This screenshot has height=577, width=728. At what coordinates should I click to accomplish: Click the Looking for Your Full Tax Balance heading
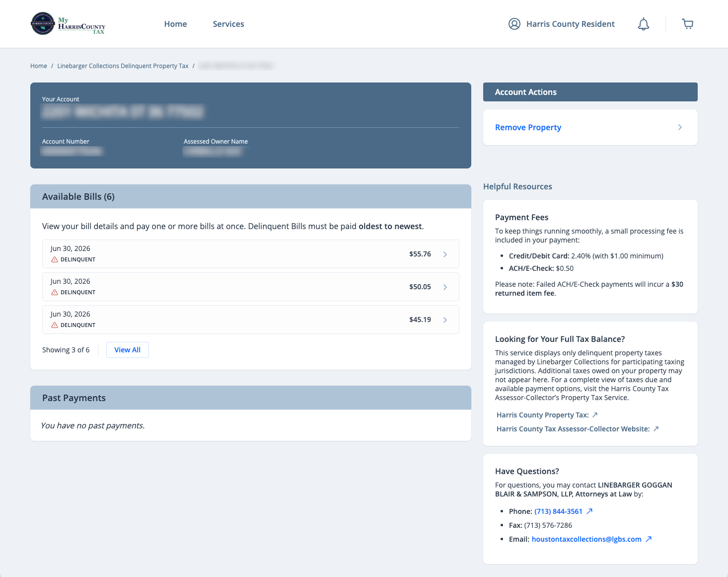click(x=560, y=339)
